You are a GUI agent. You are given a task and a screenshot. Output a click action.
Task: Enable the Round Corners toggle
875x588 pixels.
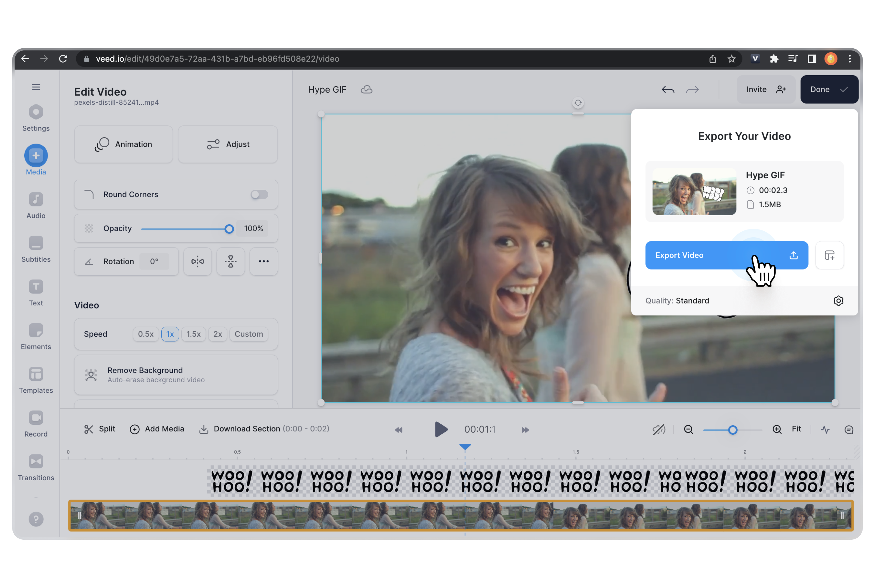[259, 194]
